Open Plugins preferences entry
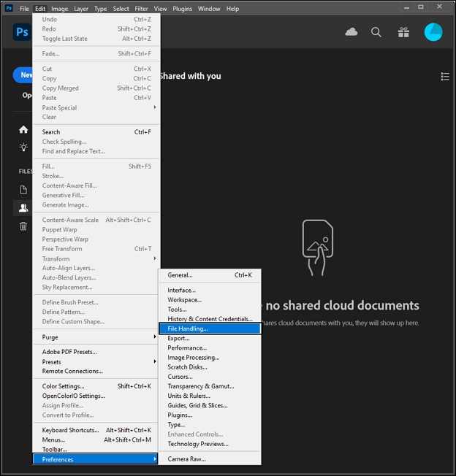Screen dimensions: 456x476 tap(210, 415)
